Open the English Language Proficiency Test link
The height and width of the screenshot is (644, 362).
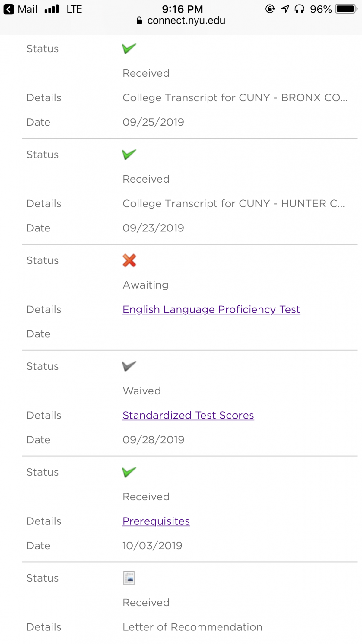[x=211, y=309]
